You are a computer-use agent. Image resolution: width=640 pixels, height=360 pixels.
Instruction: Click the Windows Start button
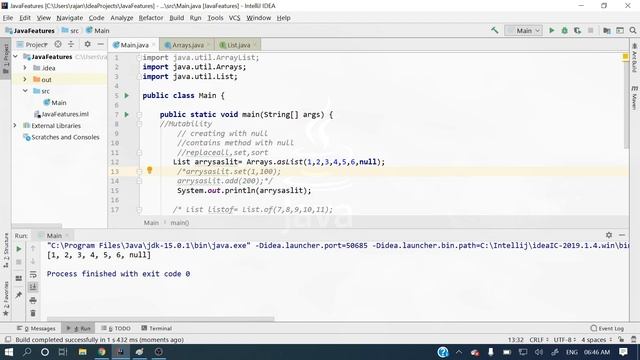click(9, 352)
